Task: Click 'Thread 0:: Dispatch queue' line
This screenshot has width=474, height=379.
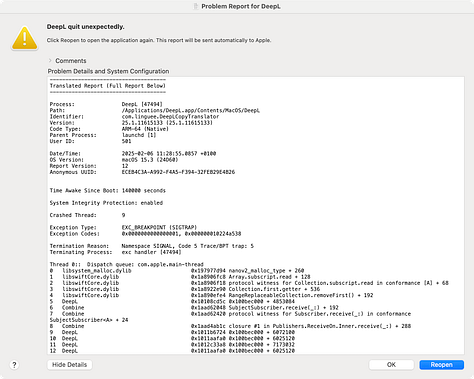Action: coord(126,264)
